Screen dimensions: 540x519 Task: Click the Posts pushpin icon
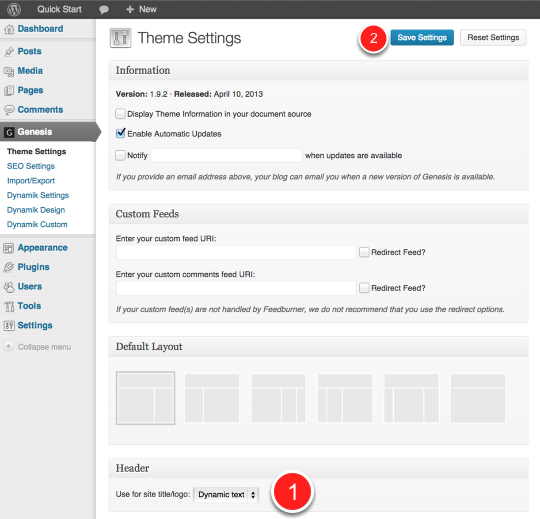9,52
